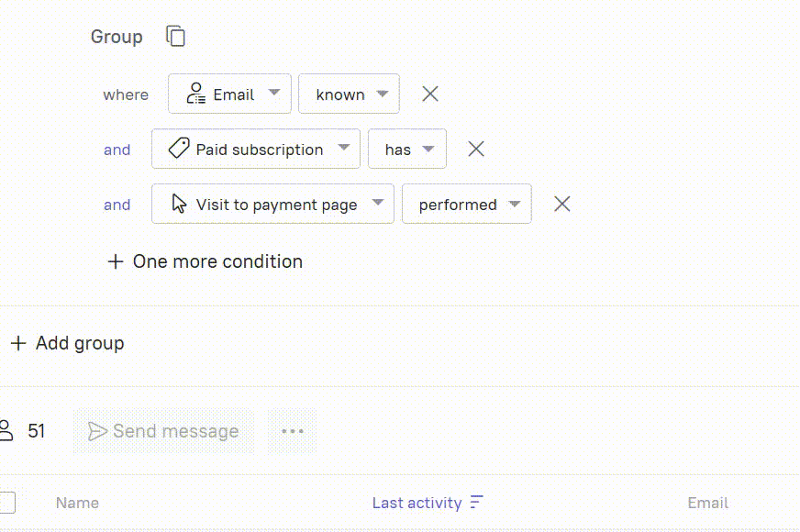The width and height of the screenshot is (800, 532).
Task: Toggle the first 'and' logical operator
Action: tap(117, 150)
